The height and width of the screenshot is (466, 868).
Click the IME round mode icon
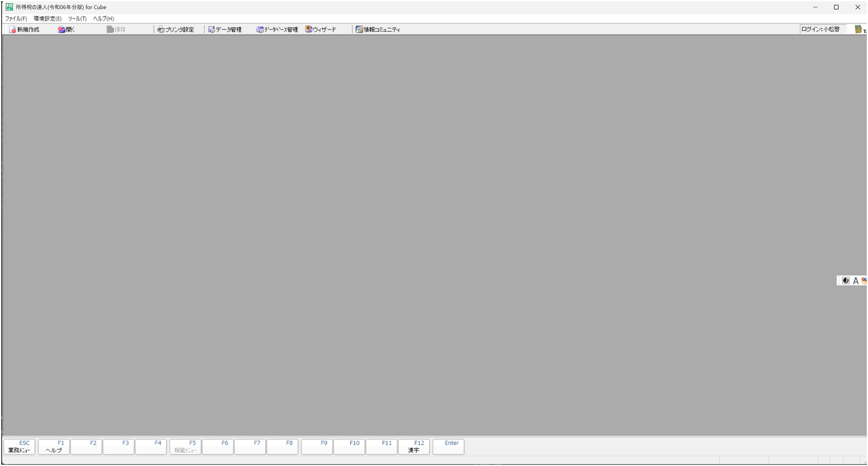click(x=846, y=281)
